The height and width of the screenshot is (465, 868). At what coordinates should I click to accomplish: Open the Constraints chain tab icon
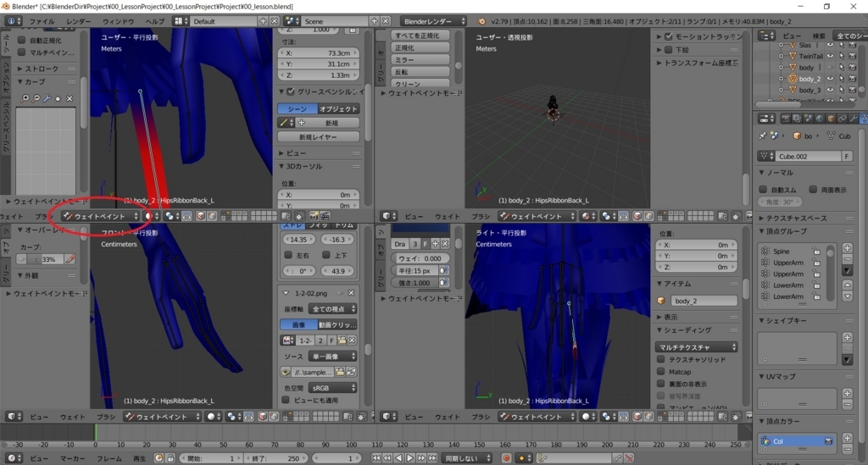pos(843,119)
